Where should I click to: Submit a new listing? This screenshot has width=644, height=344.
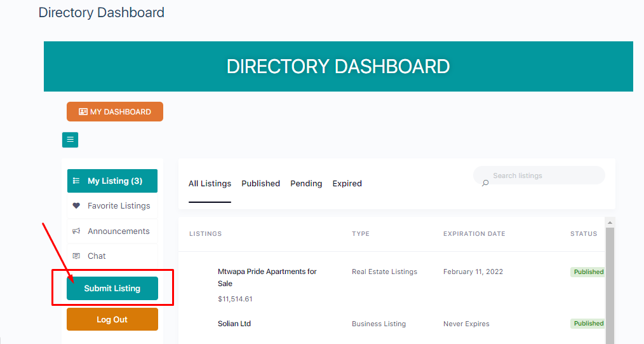[112, 289]
